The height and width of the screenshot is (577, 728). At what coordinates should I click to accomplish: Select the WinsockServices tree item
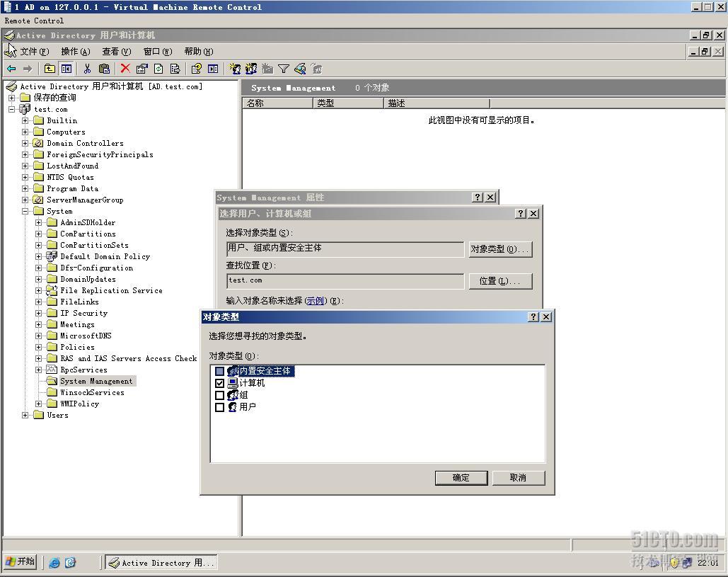point(93,392)
